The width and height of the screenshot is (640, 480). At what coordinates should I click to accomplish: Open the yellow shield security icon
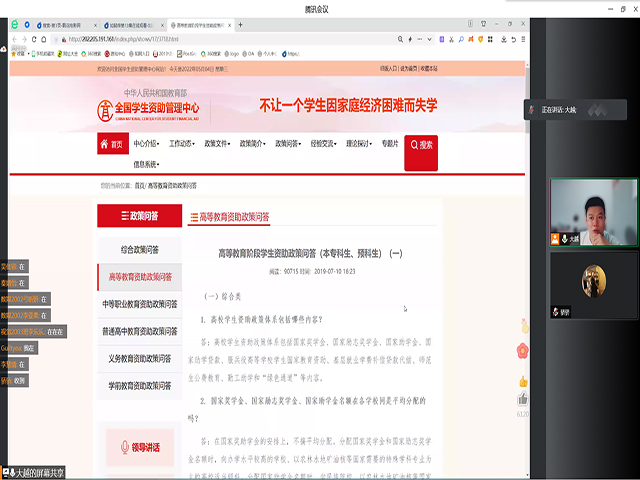480,39
